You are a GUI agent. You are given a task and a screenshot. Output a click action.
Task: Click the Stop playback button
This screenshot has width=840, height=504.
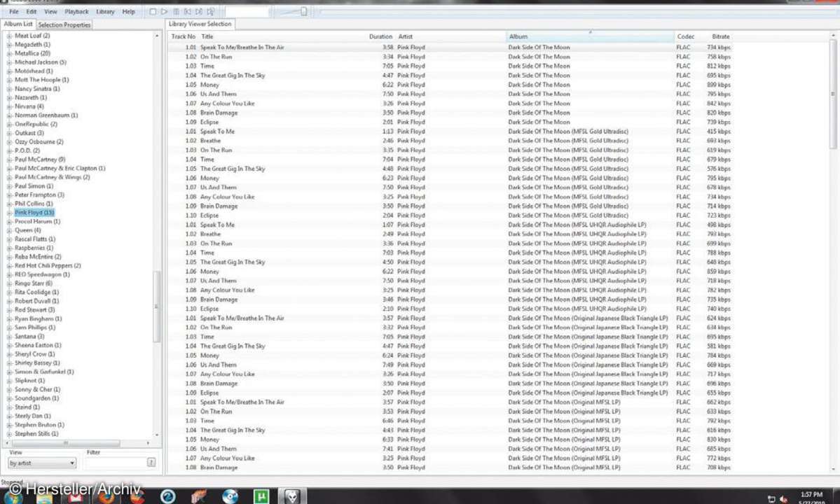pyautogui.click(x=153, y=11)
